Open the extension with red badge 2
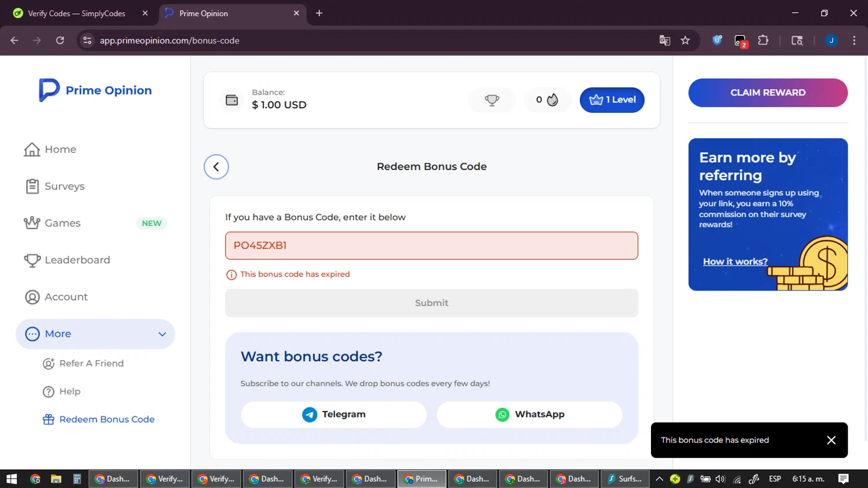The height and width of the screenshot is (488, 868). [x=741, y=41]
